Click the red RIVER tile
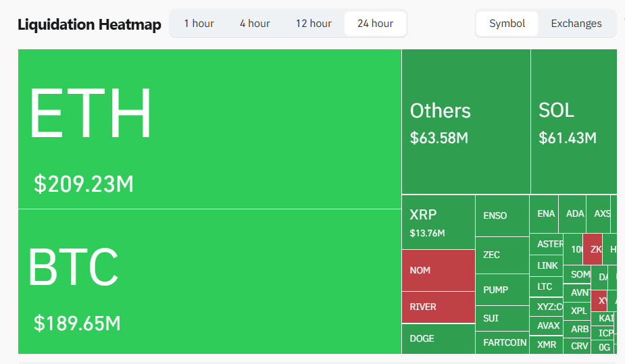 coord(438,307)
